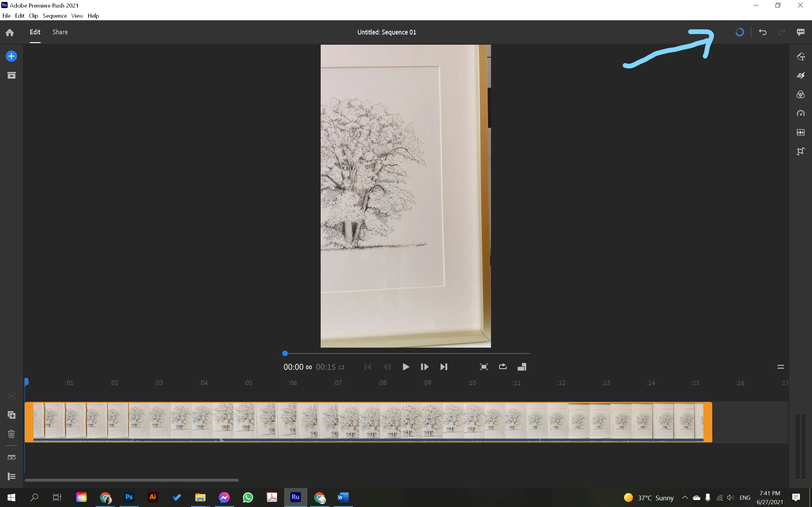Open the Audio panel icon
The height and width of the screenshot is (507, 812).
(801, 132)
